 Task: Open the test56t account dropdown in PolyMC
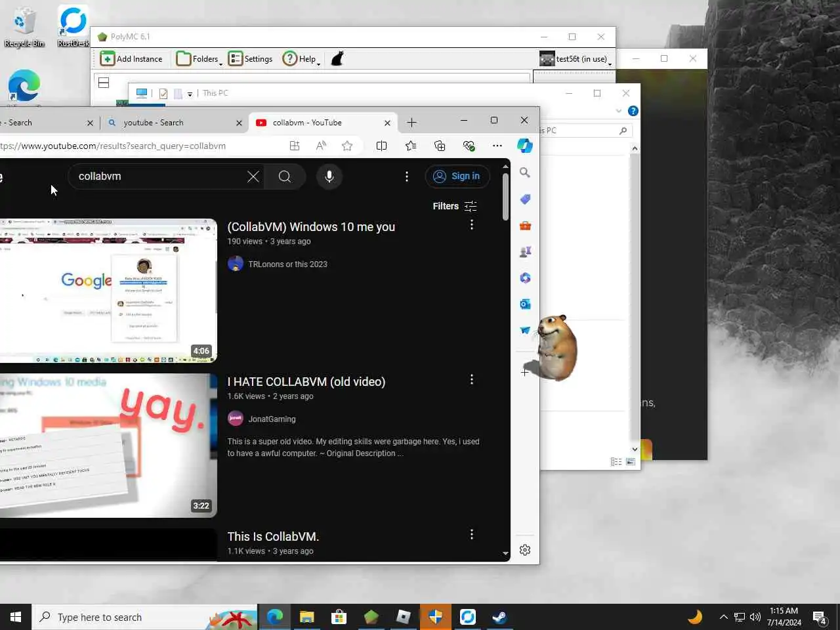(x=576, y=59)
